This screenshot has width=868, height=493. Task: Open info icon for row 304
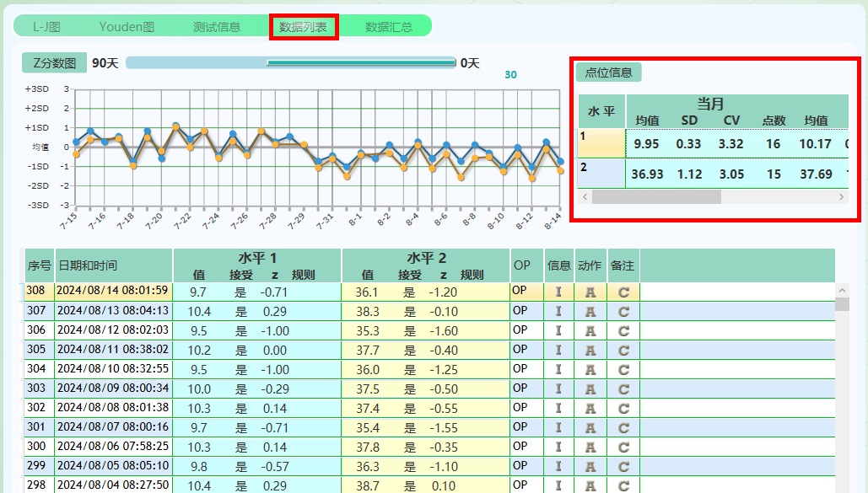click(558, 369)
